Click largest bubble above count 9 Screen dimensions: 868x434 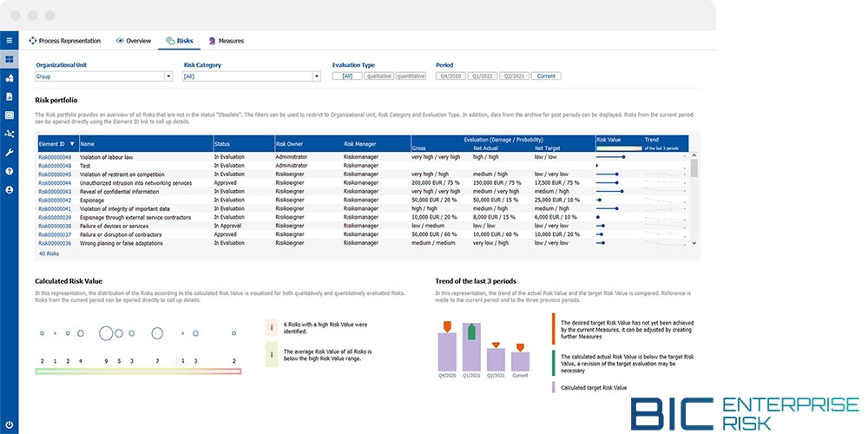(106, 333)
